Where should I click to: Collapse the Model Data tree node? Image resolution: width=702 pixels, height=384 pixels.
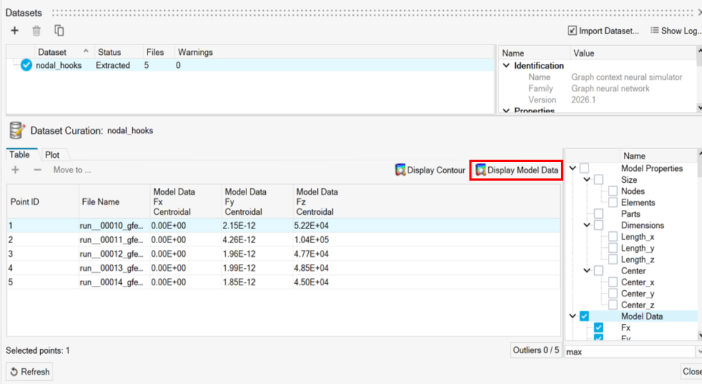(x=572, y=316)
